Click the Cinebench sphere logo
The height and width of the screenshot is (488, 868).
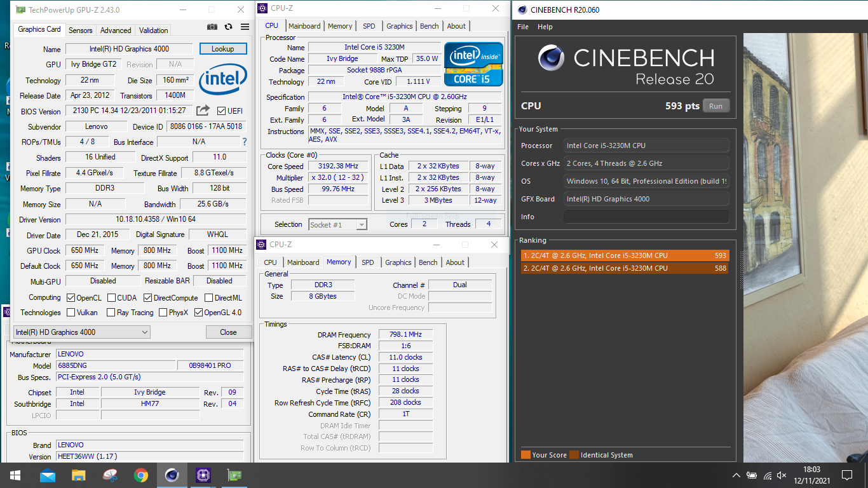[552, 58]
